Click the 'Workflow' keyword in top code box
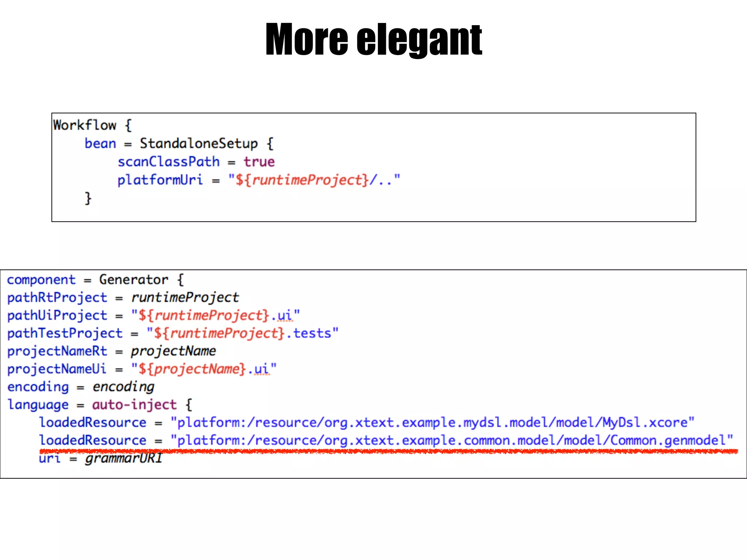The width and height of the screenshot is (747, 560). (x=85, y=125)
